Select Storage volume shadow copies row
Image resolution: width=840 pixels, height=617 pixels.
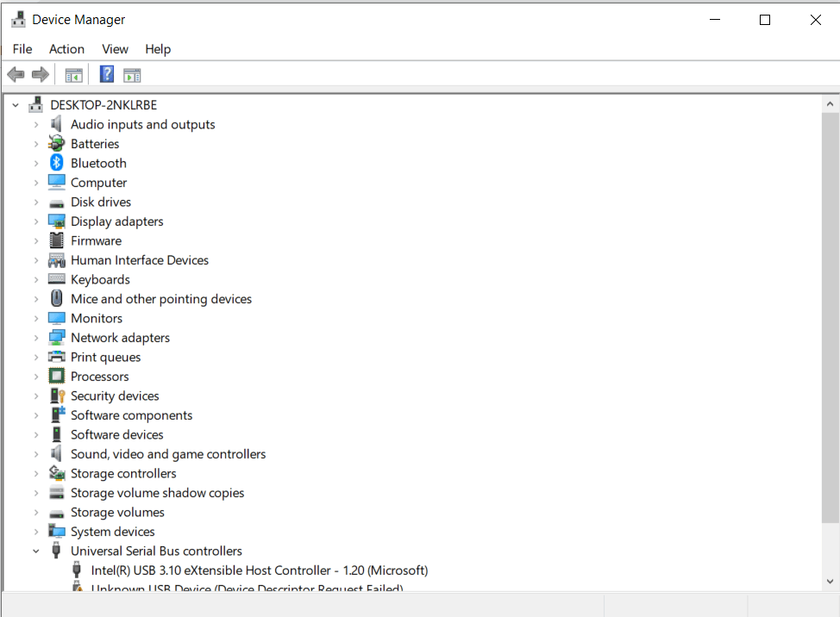(157, 493)
